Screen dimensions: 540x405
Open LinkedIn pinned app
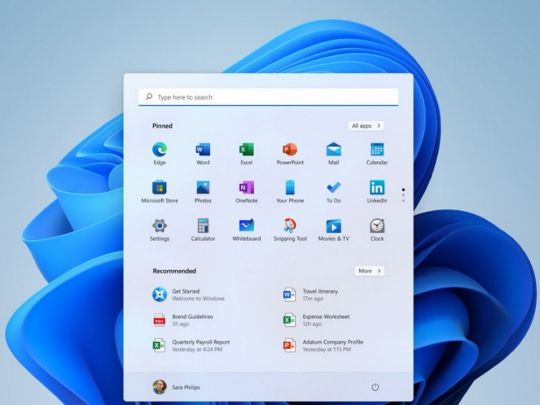[377, 191]
